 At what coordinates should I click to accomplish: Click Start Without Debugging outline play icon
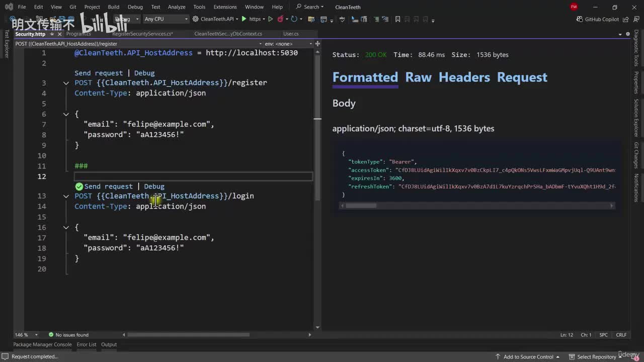[x=270, y=19]
